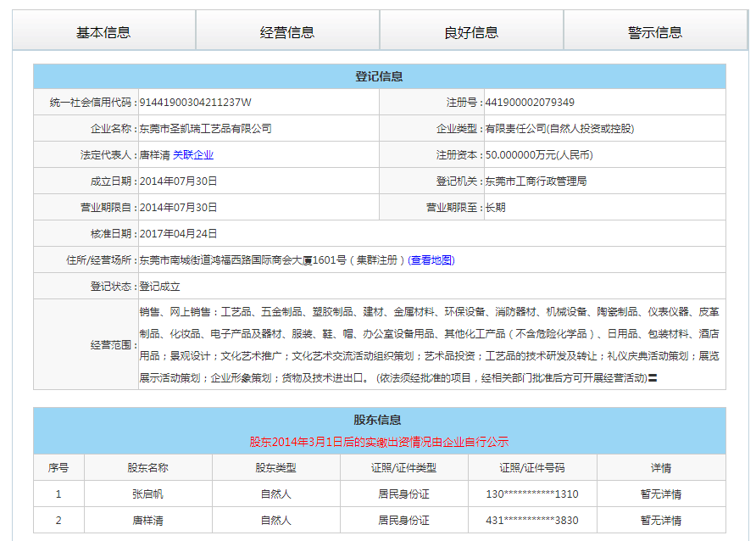Click the unified social credit code value
The height and width of the screenshot is (541, 756).
196,103
